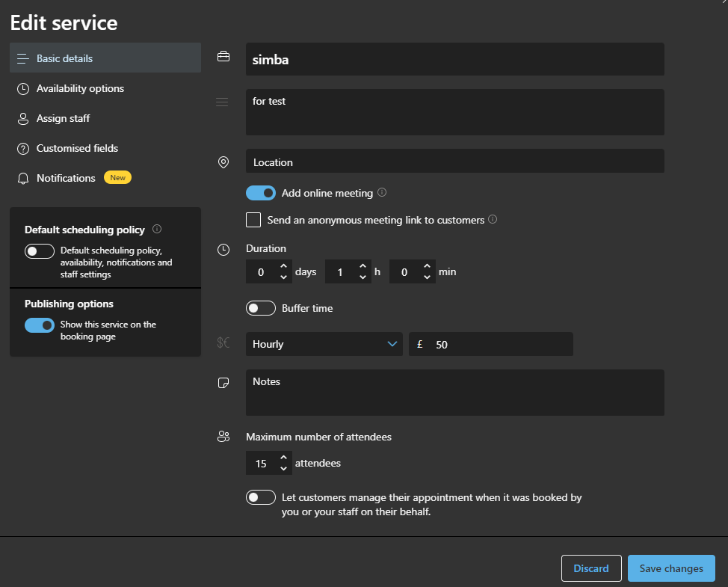Click the 'Edit service' heading
This screenshot has width=728, height=587.
point(64,22)
